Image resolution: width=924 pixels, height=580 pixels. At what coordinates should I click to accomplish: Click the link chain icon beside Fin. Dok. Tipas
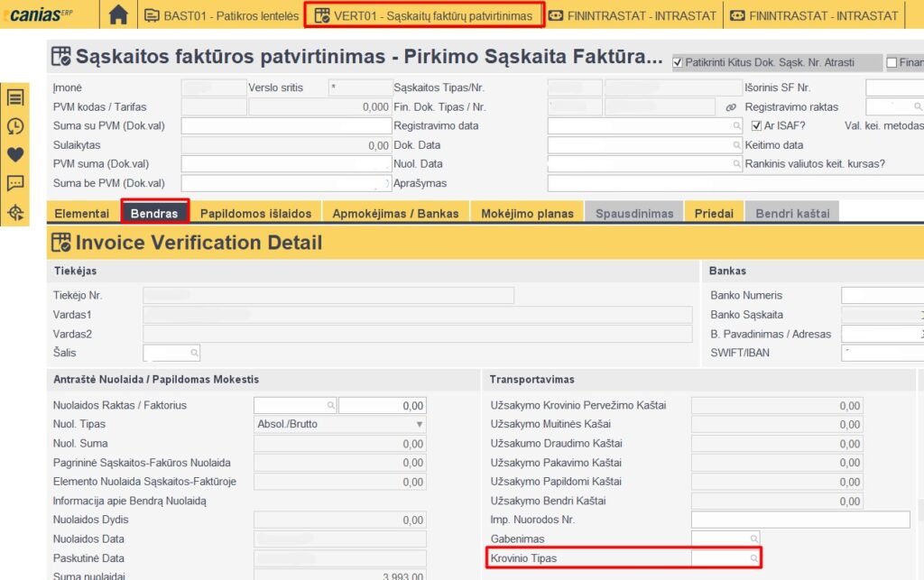point(732,107)
